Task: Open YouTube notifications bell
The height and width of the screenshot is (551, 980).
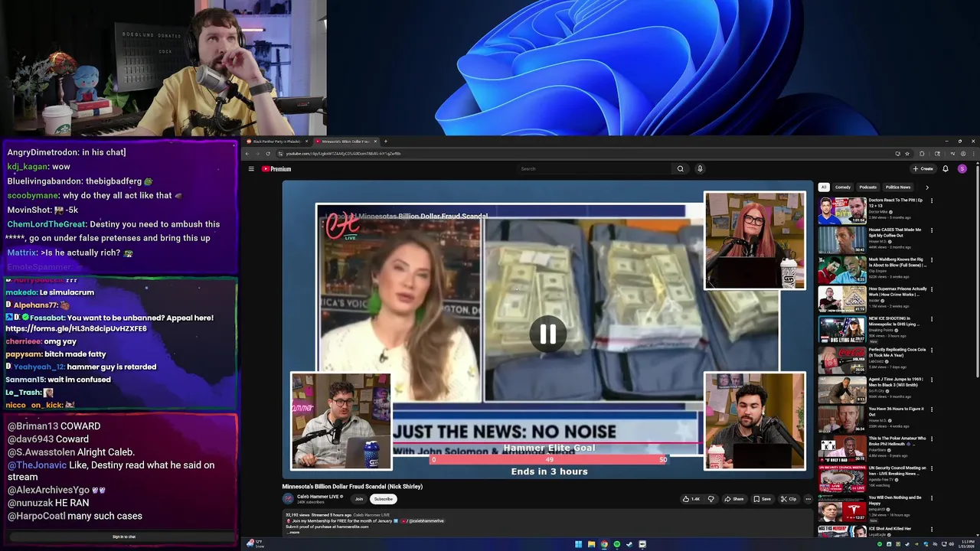Action: pyautogui.click(x=946, y=169)
